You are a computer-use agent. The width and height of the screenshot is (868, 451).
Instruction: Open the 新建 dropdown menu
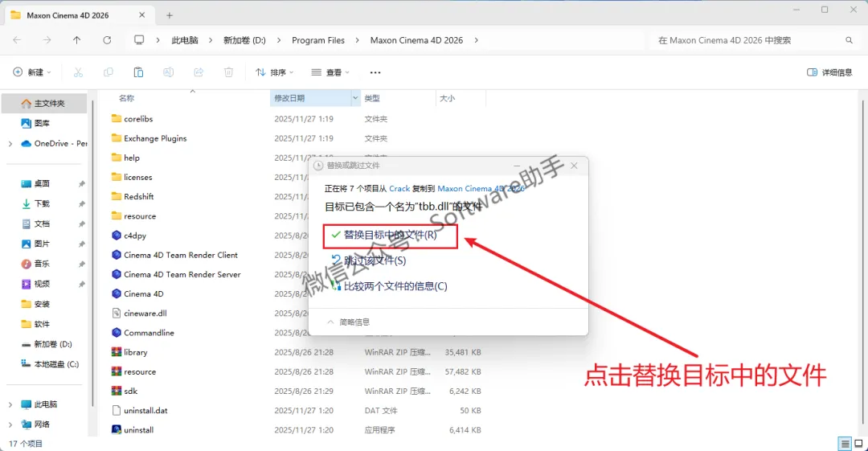click(x=32, y=72)
